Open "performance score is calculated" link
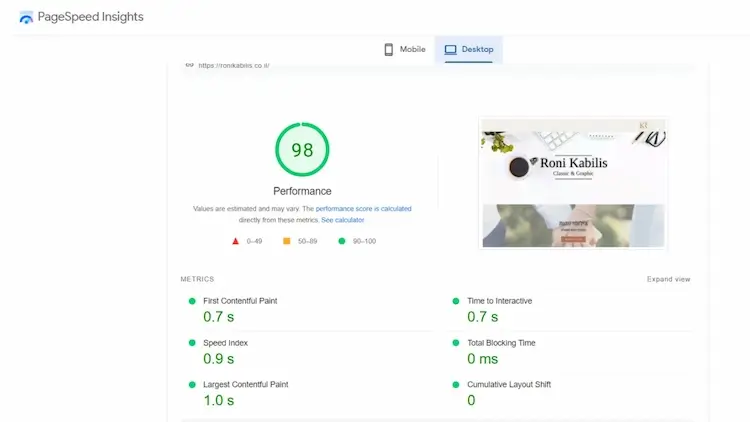Image resolution: width=750 pixels, height=422 pixels. 363,209
